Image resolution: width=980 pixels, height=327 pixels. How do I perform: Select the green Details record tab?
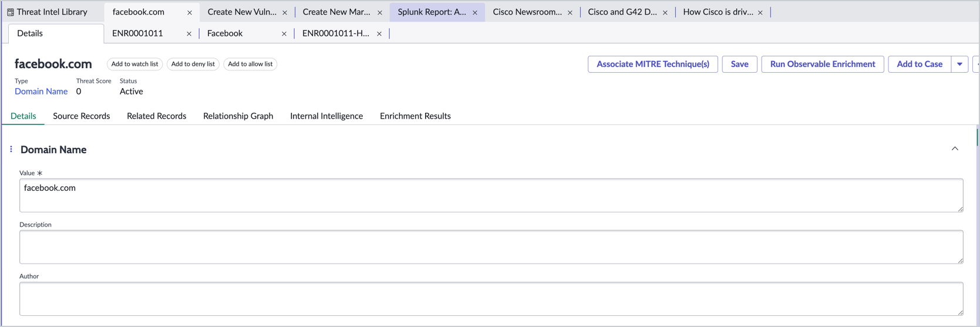coord(23,116)
